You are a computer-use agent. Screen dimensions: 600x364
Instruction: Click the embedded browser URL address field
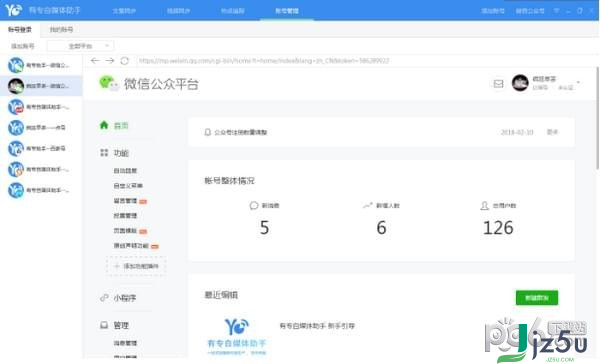[264, 60]
